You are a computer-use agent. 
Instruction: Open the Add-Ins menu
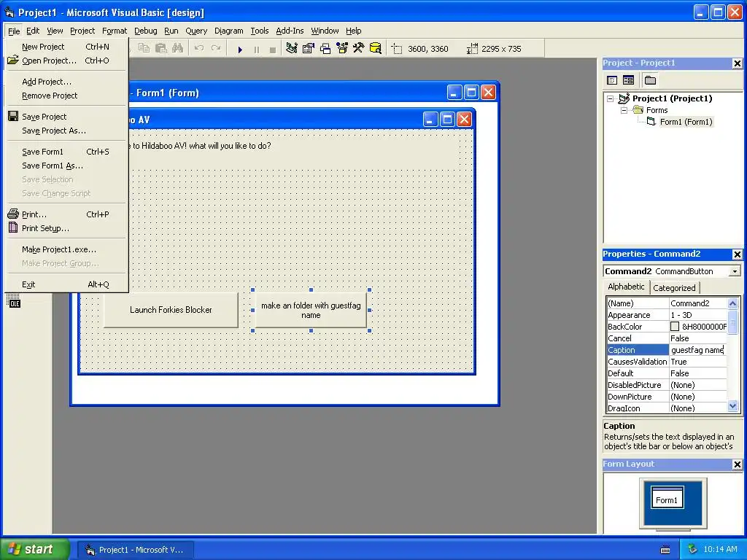[290, 31]
